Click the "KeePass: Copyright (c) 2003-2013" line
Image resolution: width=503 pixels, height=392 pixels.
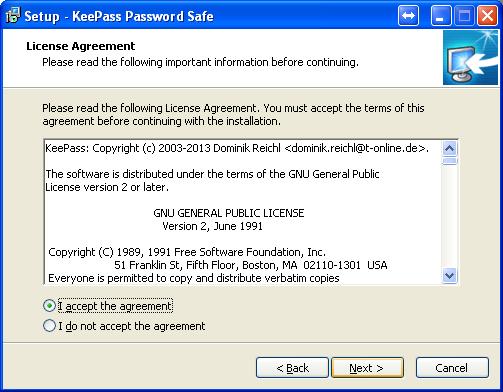237,148
